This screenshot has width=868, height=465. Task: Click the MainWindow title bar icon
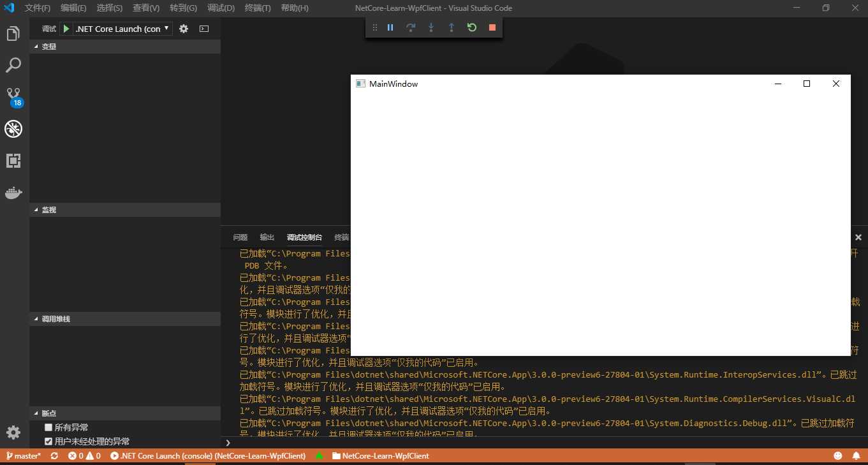pyautogui.click(x=360, y=84)
